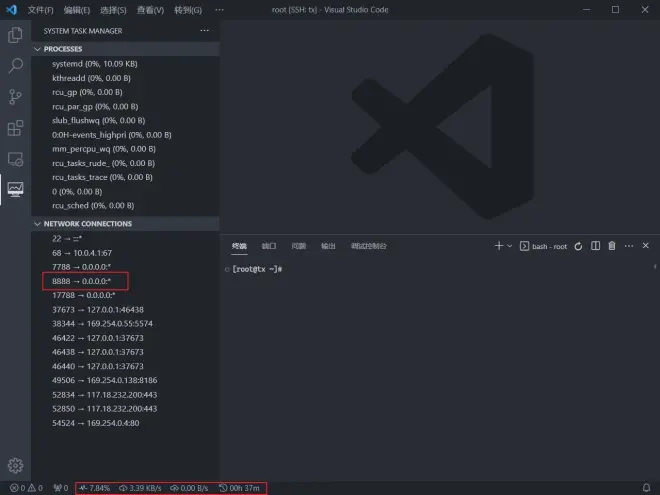Select connection 22 → ::*
Viewport: 660px width, 495px height.
(x=125, y=238)
